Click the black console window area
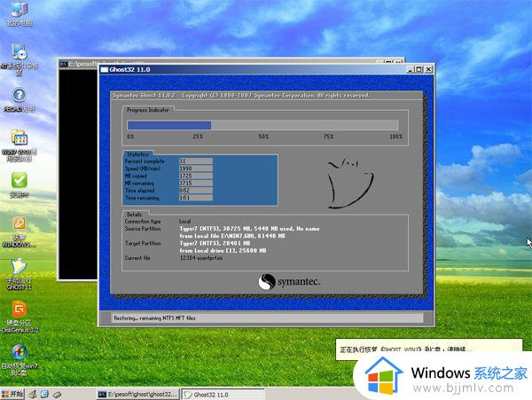The width and height of the screenshot is (532, 400). (78, 174)
